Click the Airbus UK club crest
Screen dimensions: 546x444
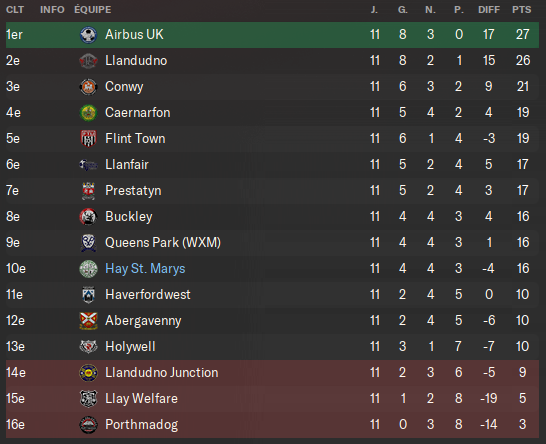(88, 35)
